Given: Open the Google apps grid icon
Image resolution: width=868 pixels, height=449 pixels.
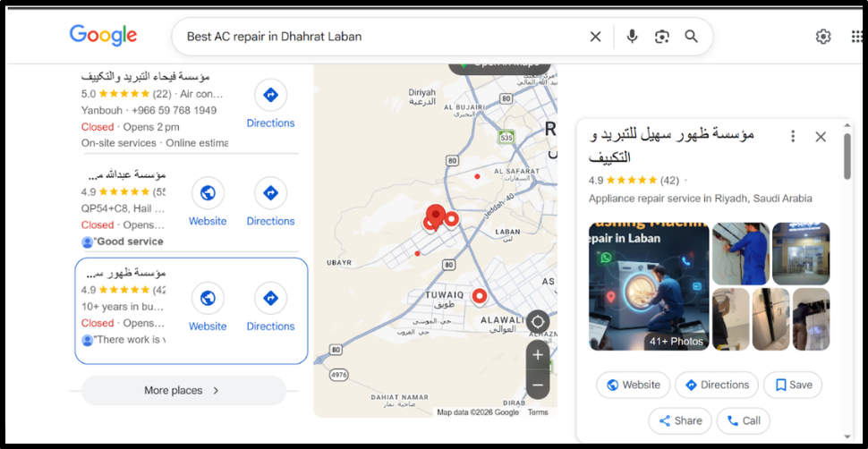Looking at the screenshot, I should click(x=856, y=37).
